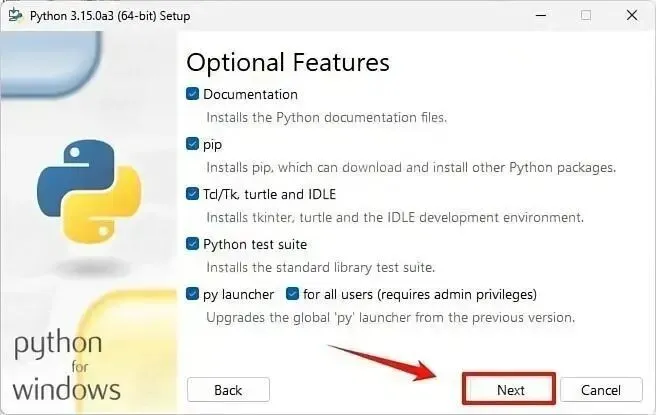Toggle the pip checkbox
The height and width of the screenshot is (415, 656).
192,144
